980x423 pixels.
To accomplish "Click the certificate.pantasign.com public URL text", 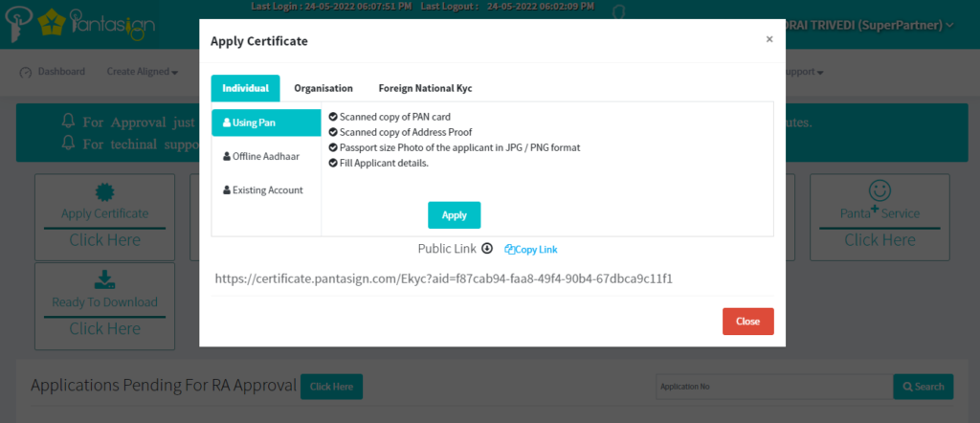I will point(444,278).
